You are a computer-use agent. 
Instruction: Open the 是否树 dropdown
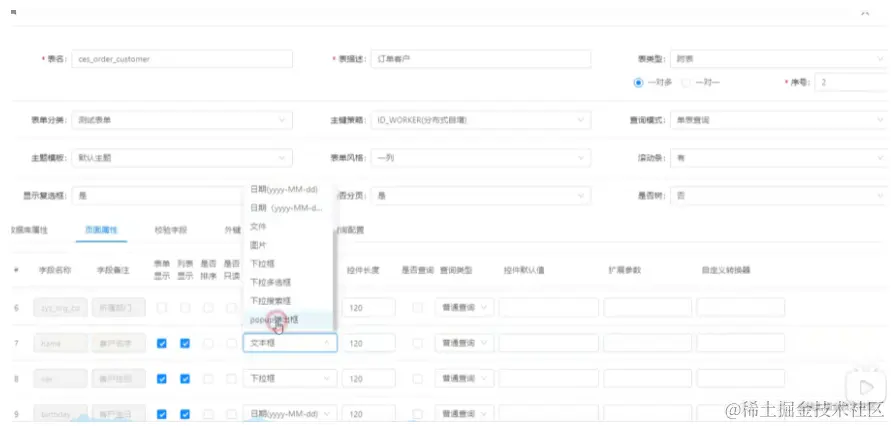point(779,195)
